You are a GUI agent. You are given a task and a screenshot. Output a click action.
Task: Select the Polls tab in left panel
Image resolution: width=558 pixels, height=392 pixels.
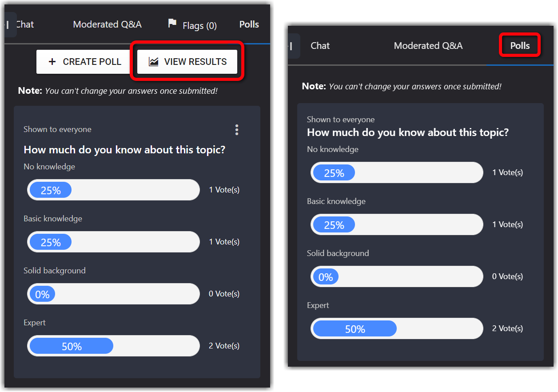(x=249, y=24)
